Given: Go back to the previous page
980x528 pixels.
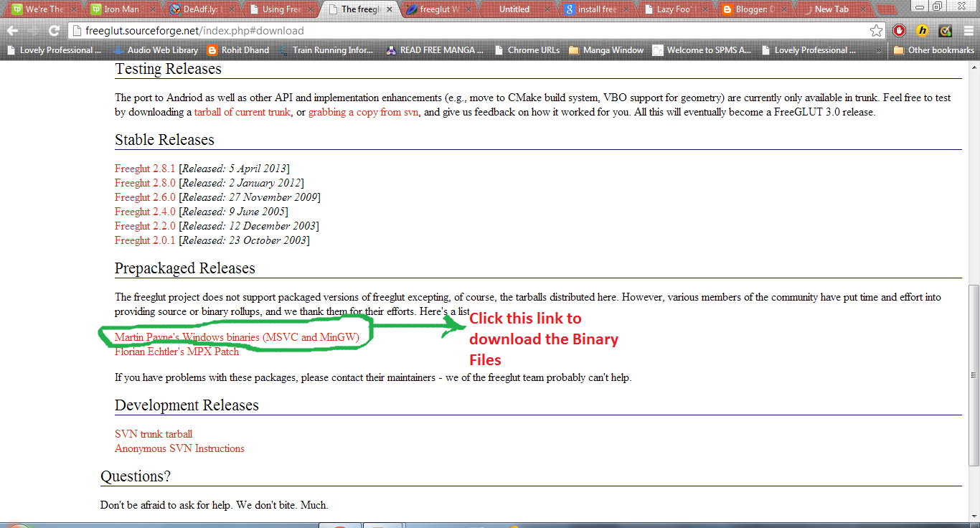Looking at the screenshot, I should click(x=13, y=31).
